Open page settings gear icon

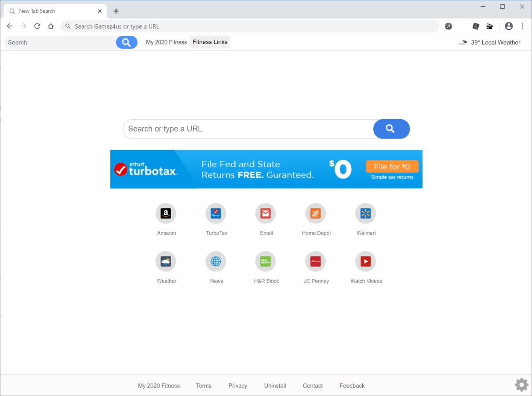(x=521, y=385)
